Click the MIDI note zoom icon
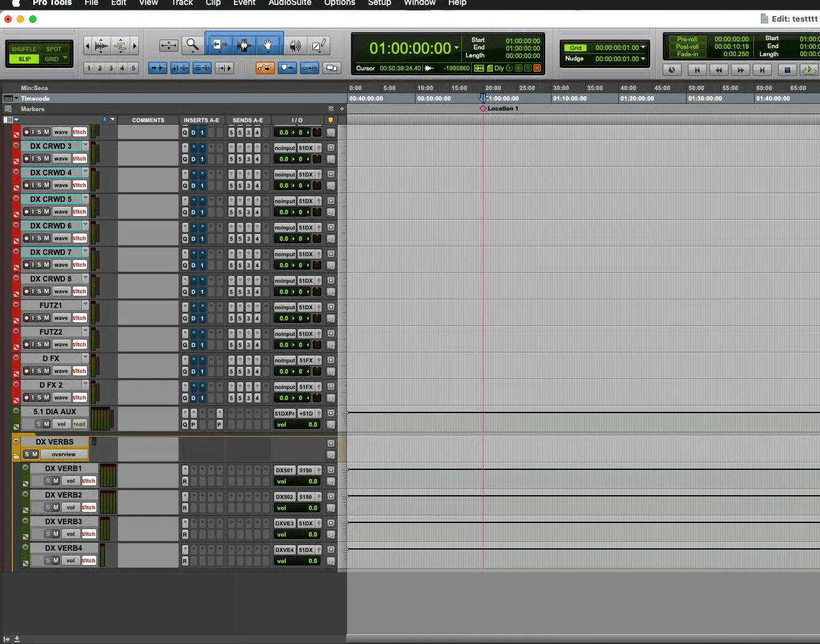The image size is (820, 644). click(120, 45)
